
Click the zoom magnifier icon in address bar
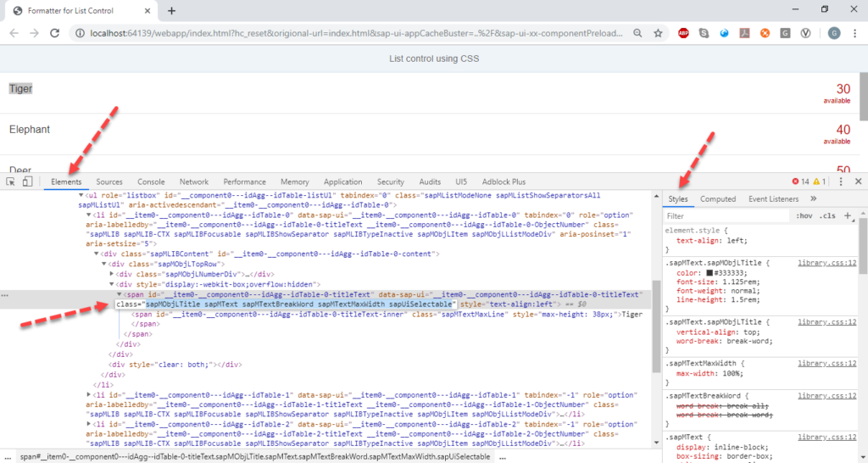637,33
